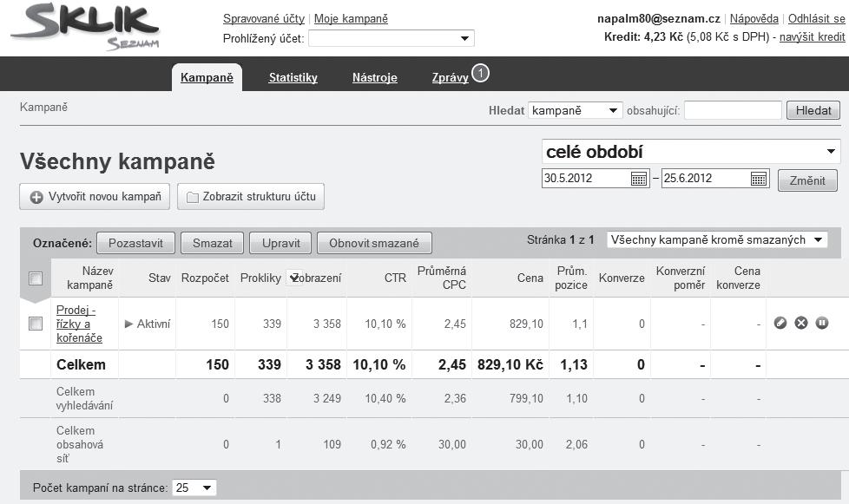This screenshot has width=849, height=504.
Task: Tick checkbox for Prodej - řízky a kořenáče
Action: (x=36, y=324)
